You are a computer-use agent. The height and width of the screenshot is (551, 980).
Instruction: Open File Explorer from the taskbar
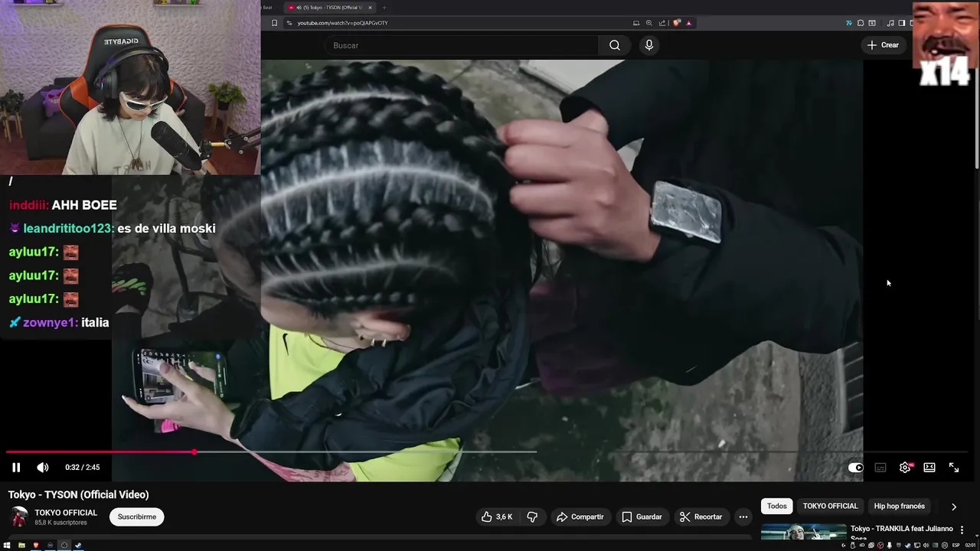coord(21,546)
